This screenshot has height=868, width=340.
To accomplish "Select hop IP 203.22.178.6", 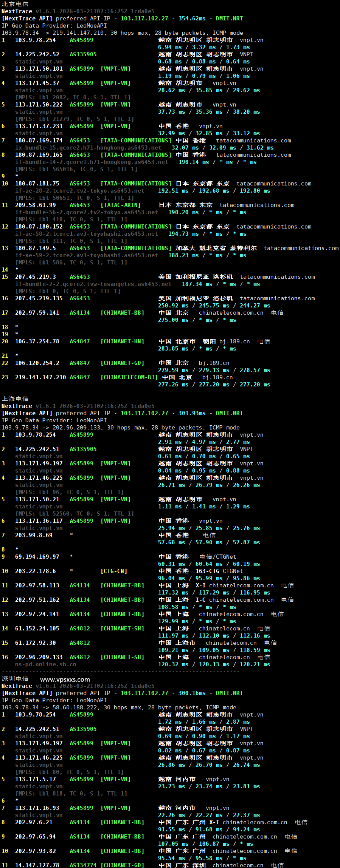I will [36, 571].
